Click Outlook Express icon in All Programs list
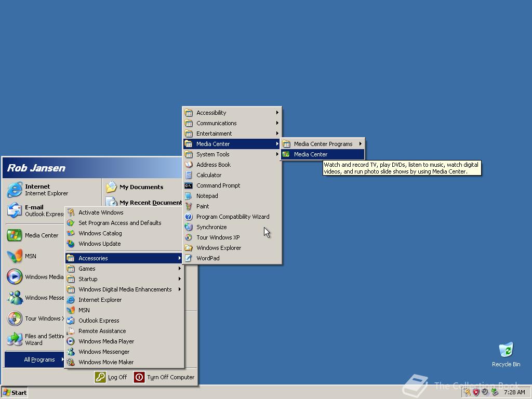This screenshot has width=532, height=399. point(71,321)
